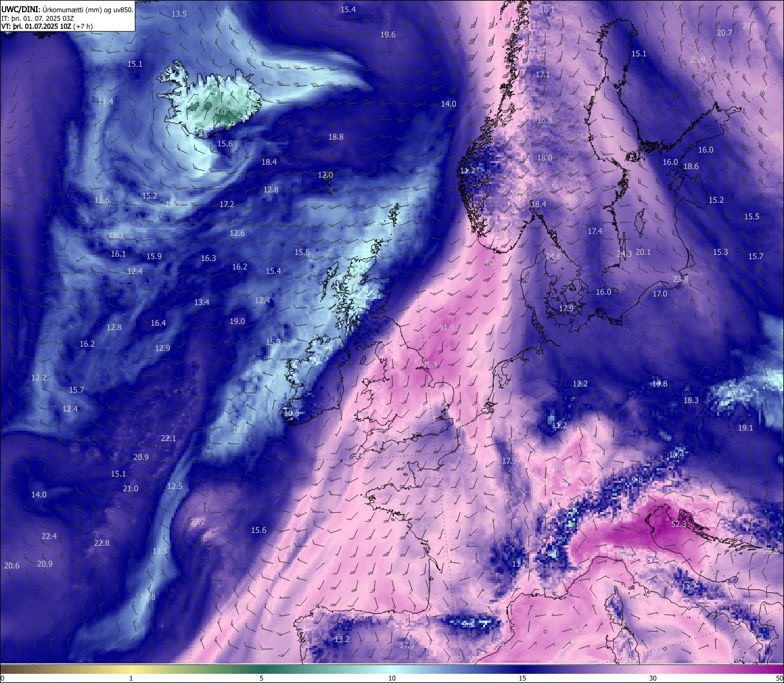
Task: Click the 12.9 value label
Action: click(x=163, y=349)
